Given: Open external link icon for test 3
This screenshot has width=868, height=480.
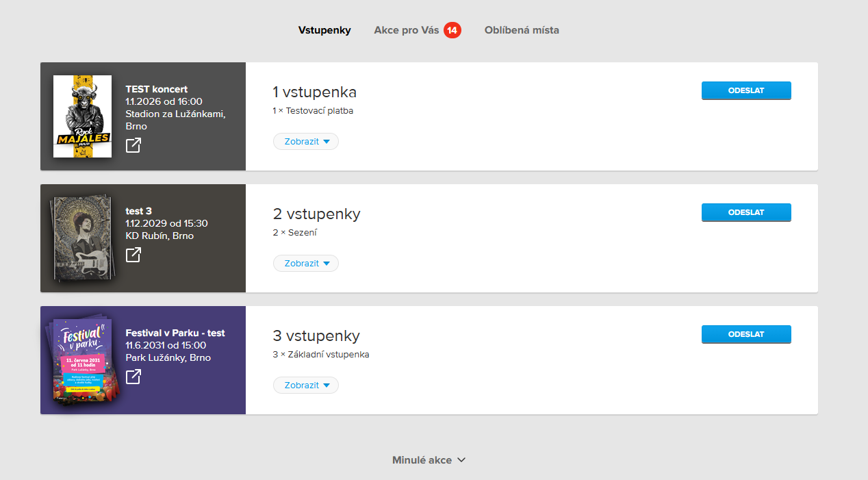Looking at the screenshot, I should pos(133,255).
